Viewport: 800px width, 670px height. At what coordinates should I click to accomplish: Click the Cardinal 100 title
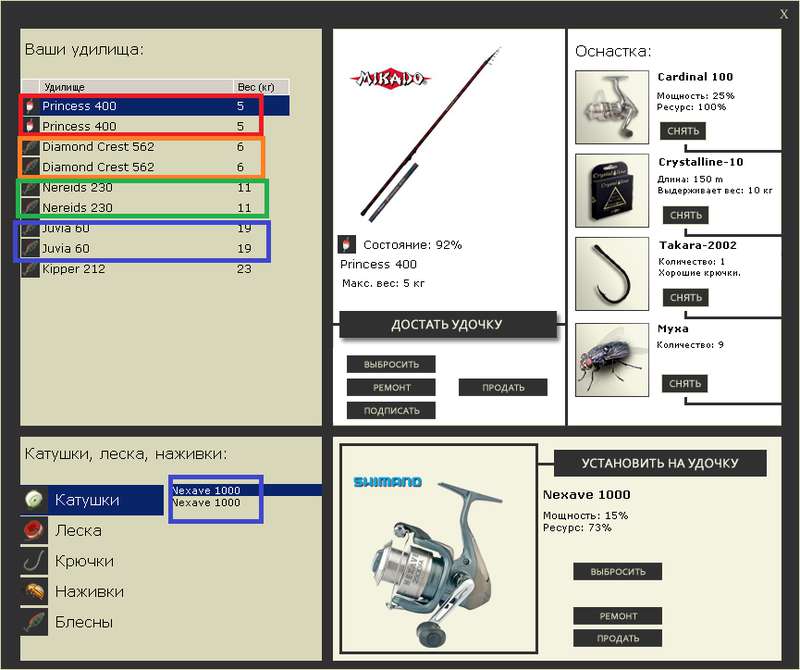pos(695,77)
